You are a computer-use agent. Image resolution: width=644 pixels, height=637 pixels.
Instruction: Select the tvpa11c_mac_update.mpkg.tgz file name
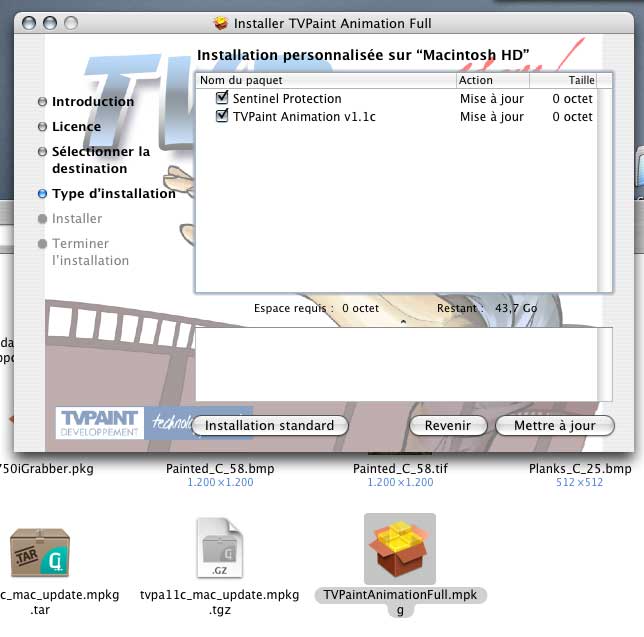click(x=220, y=602)
